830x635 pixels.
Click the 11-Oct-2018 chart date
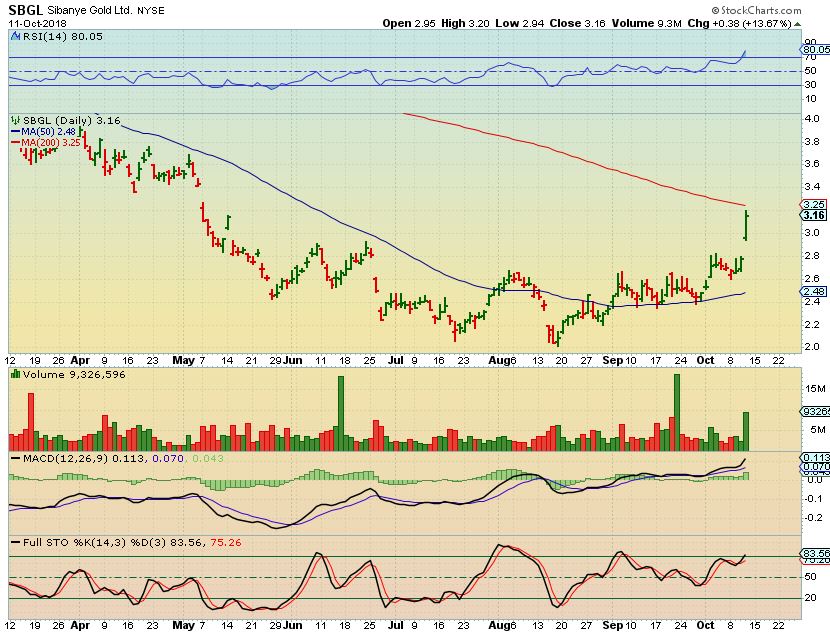pyautogui.click(x=38, y=23)
